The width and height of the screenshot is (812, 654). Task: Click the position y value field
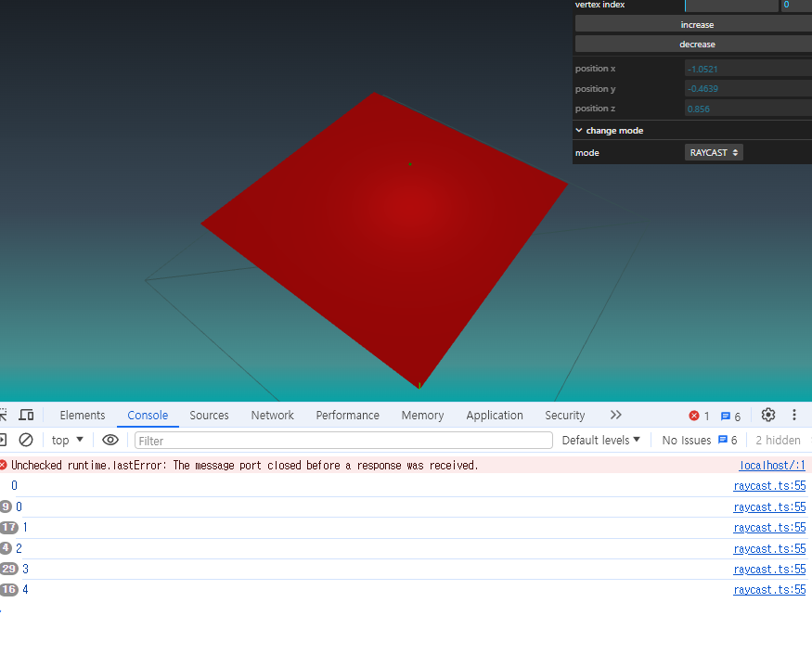click(748, 88)
